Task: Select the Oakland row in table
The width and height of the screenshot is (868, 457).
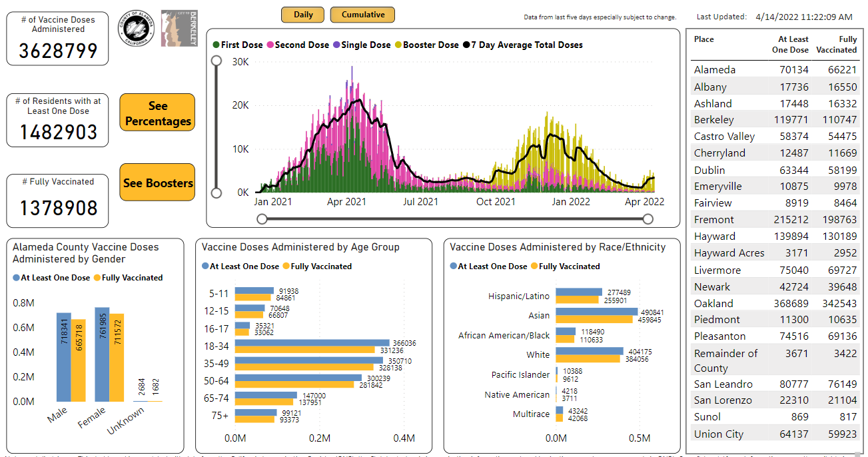Action: (x=775, y=303)
